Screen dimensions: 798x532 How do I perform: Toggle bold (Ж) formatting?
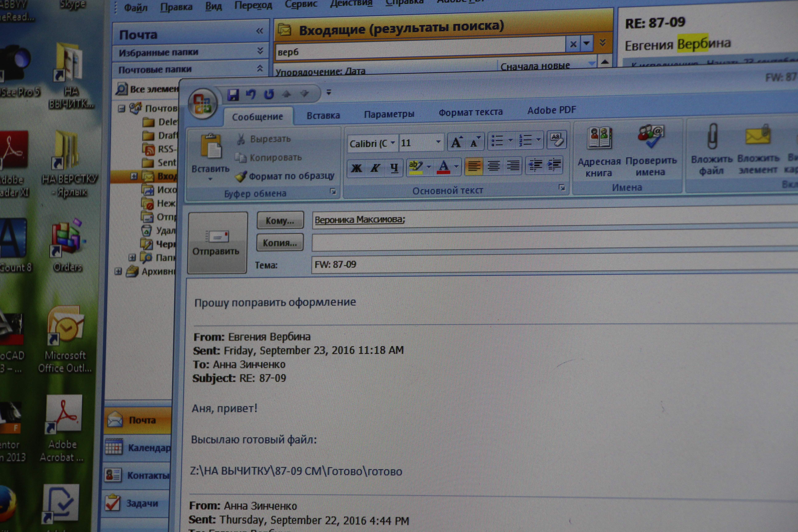(x=356, y=168)
